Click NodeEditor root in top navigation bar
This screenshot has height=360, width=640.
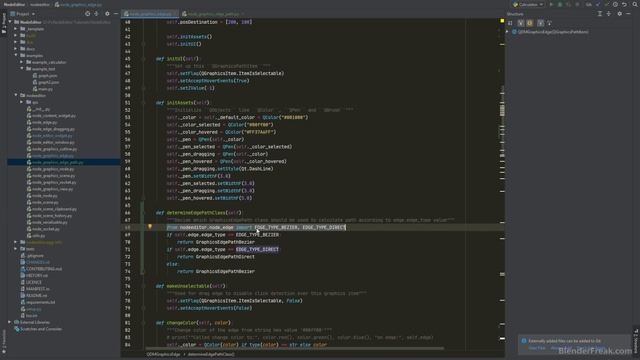[14, 4]
